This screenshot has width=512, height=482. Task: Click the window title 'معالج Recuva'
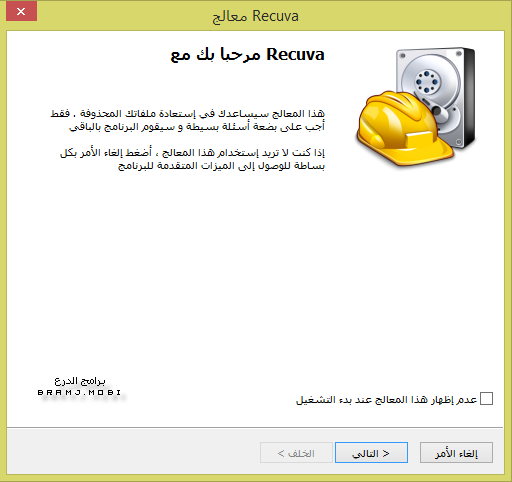point(256,16)
